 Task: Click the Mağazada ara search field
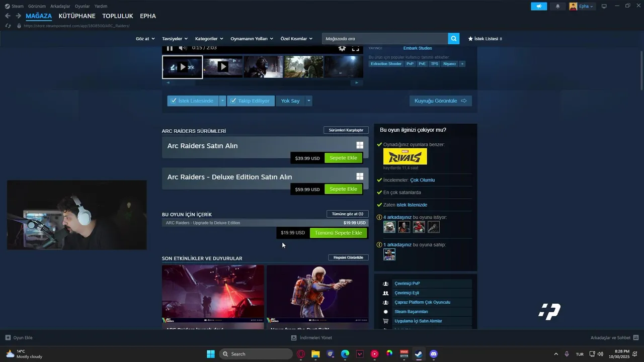pyautogui.click(x=385, y=39)
